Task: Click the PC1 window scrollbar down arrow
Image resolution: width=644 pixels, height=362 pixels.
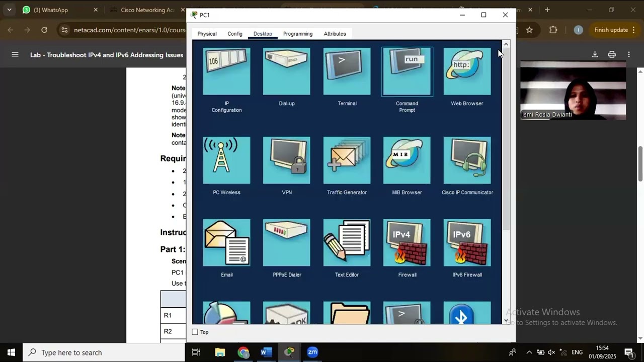Action: [x=506, y=320]
